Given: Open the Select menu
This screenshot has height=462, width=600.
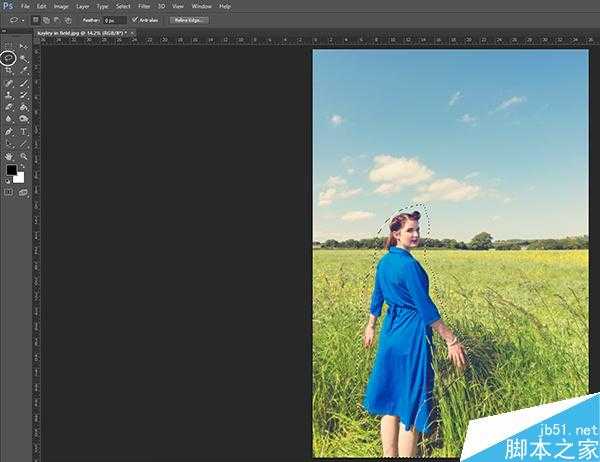Looking at the screenshot, I should click(121, 6).
